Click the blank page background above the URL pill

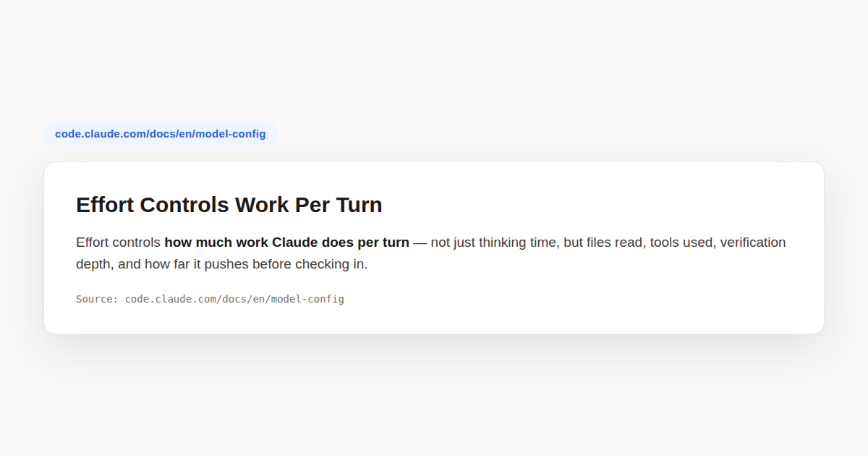[434, 58]
